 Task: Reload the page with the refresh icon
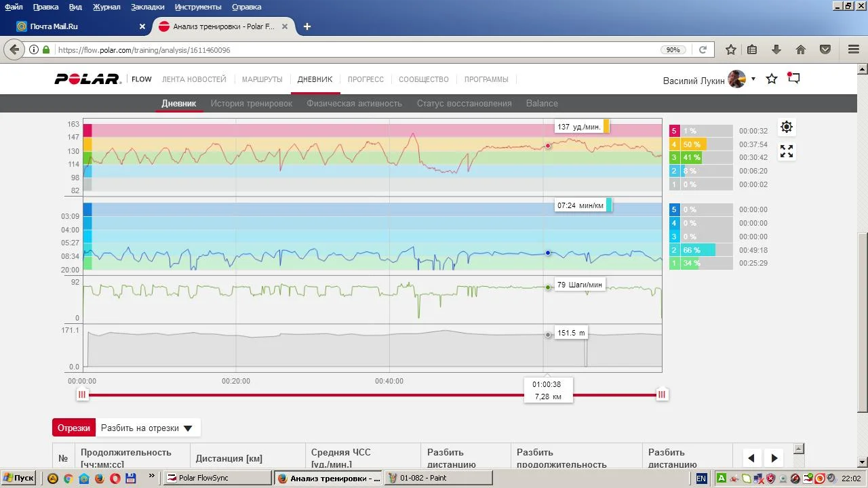[703, 49]
